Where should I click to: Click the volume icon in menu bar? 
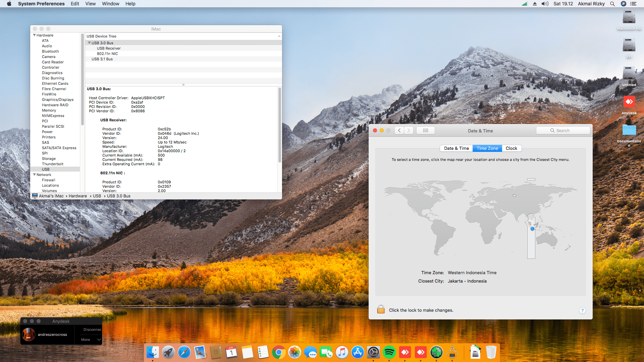[545, 4]
